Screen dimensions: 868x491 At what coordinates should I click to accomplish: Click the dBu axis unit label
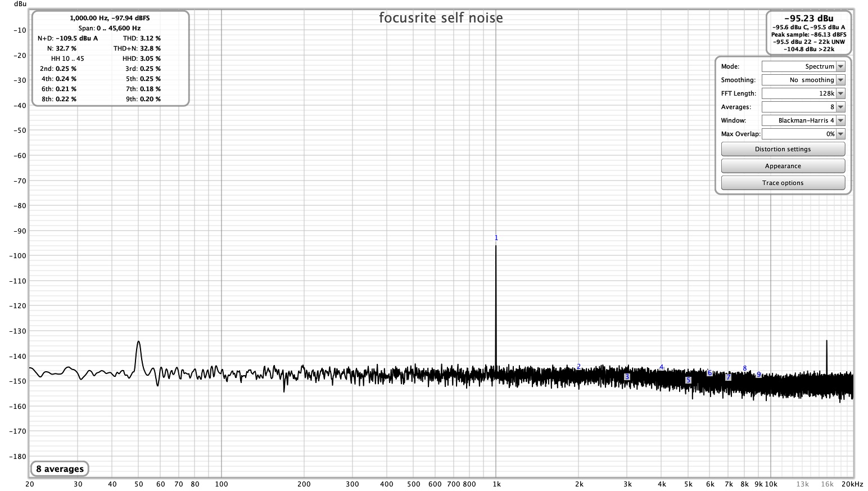(20, 4)
